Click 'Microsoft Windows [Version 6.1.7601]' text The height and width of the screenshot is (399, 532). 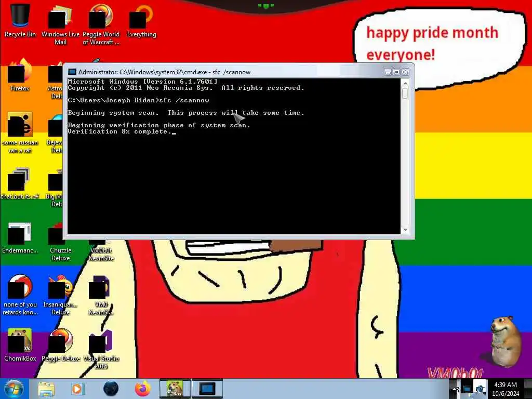(142, 82)
